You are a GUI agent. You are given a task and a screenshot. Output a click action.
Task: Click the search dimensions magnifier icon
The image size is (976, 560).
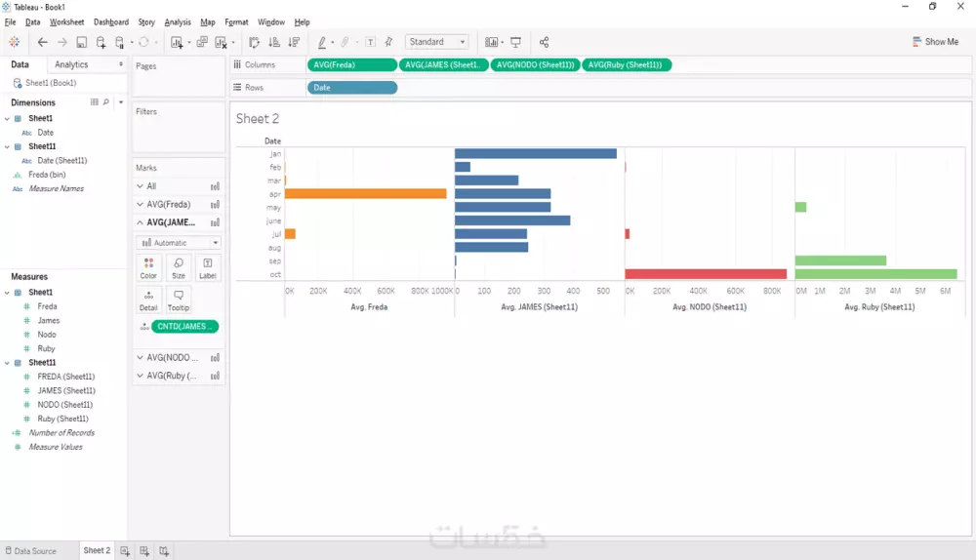coord(105,102)
